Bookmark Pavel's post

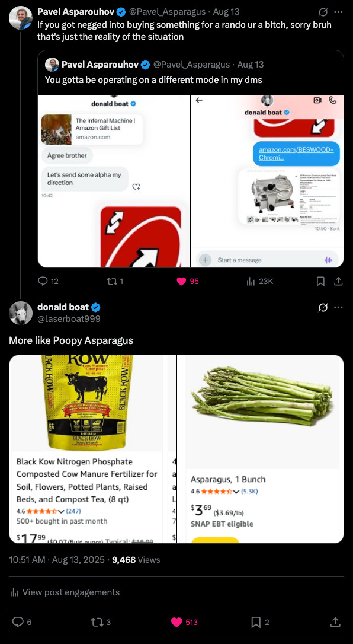point(321,281)
